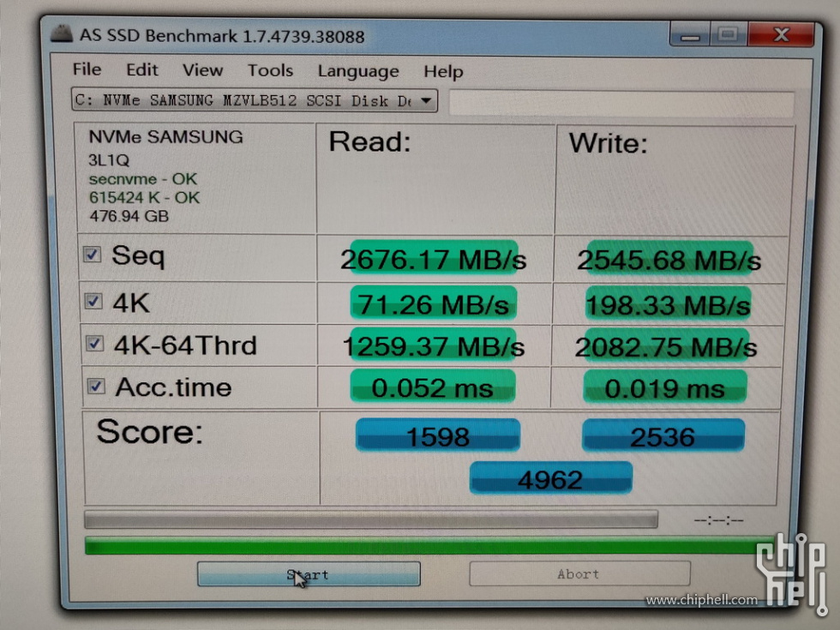Image resolution: width=840 pixels, height=630 pixels.
Task: Maximize the AS SSD Benchmark window
Action: 729,35
